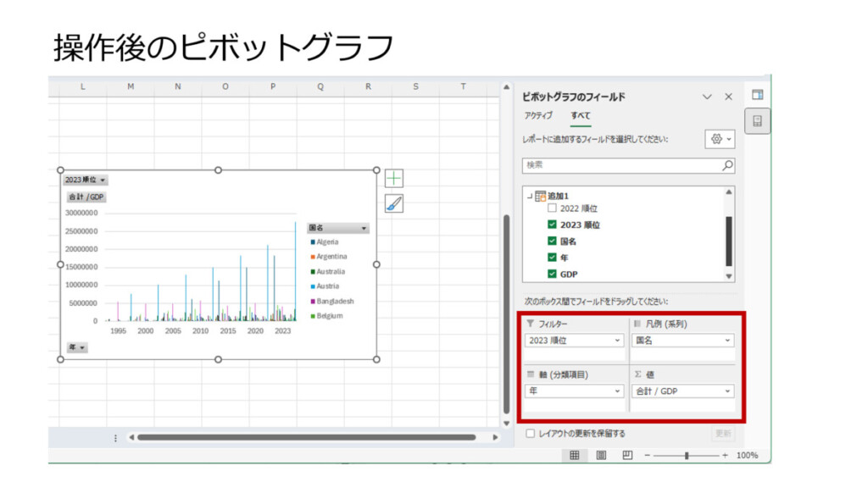Click the magnifier icon in search box
This screenshot has height=488, width=868.
tap(726, 165)
